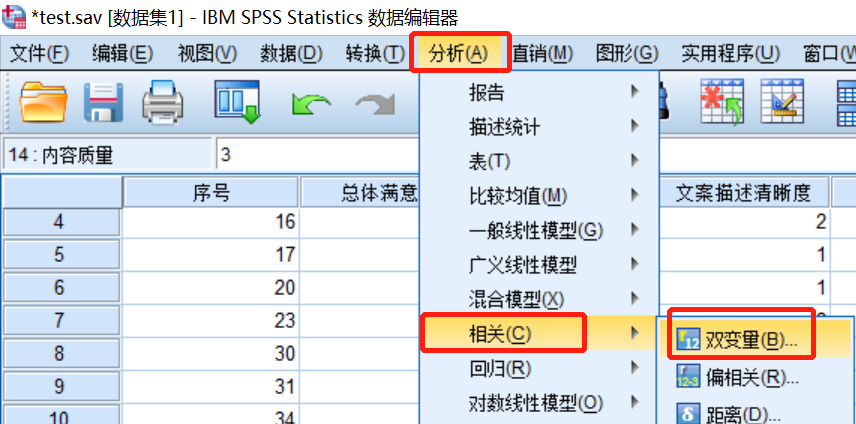
Task: Select row header 8
Action: (x=59, y=354)
